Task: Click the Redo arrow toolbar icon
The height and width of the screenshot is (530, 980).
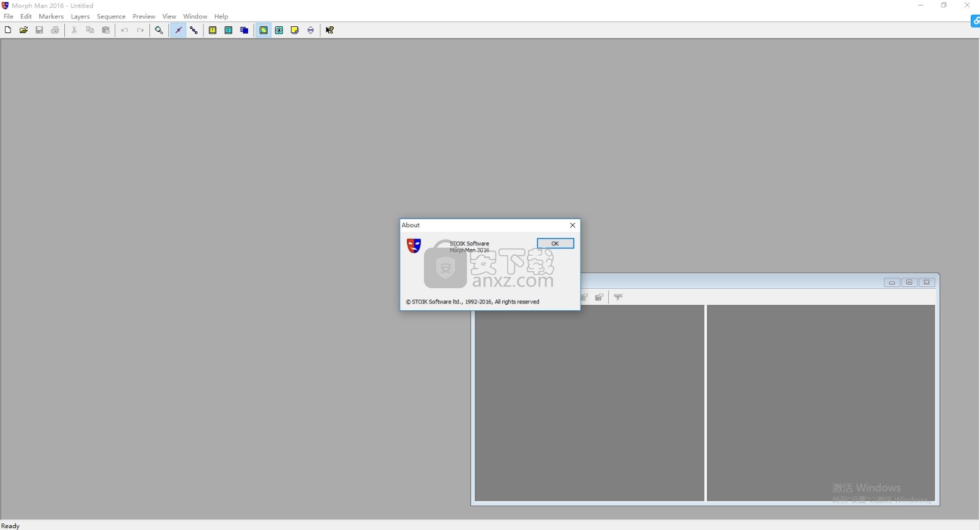Action: click(x=140, y=30)
